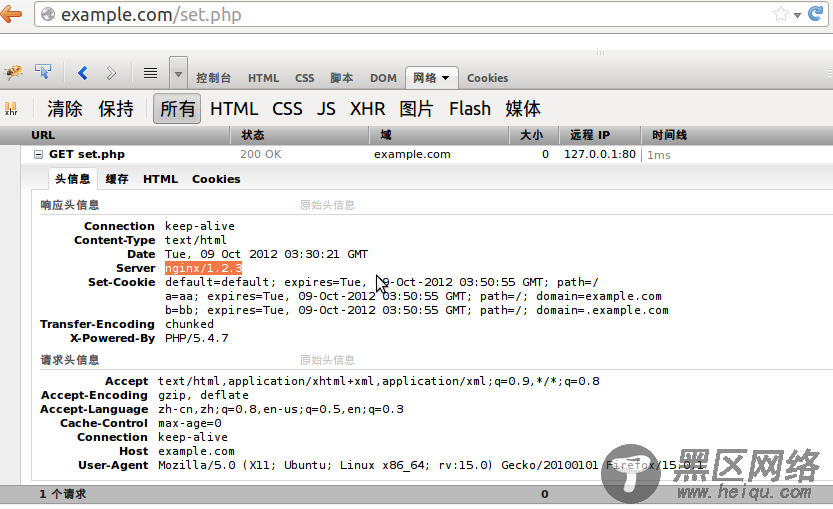833x509 pixels.
Task: Open the HTML response detail tab
Action: tap(160, 179)
